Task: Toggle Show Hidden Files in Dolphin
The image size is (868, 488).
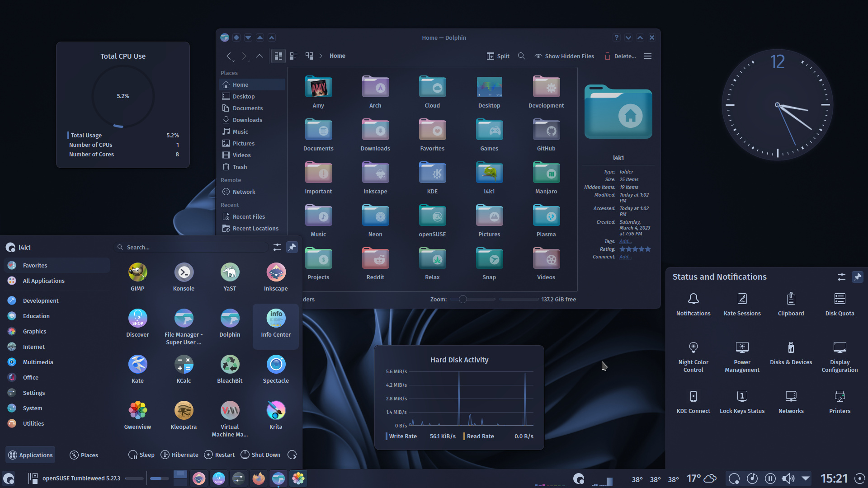Action: pyautogui.click(x=564, y=56)
